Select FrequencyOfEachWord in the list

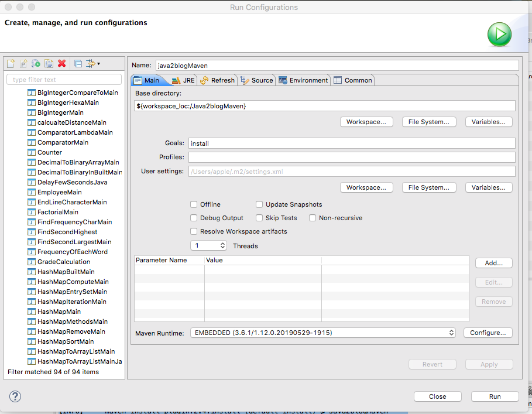pos(73,252)
